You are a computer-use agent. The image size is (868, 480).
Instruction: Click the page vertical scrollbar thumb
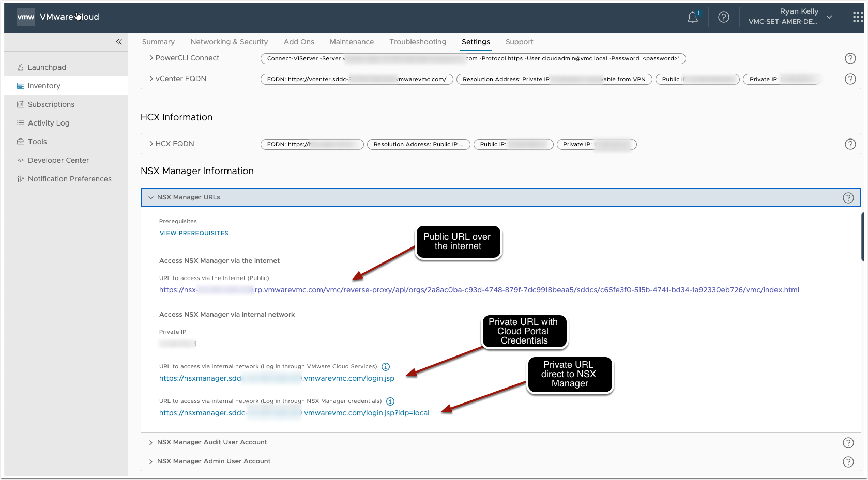(863, 237)
